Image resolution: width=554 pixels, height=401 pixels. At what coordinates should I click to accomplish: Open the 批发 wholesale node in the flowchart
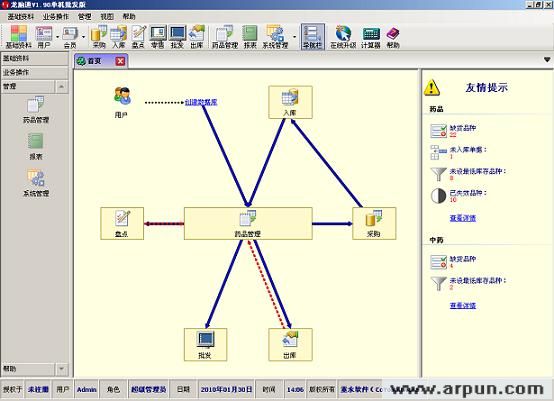click(205, 344)
